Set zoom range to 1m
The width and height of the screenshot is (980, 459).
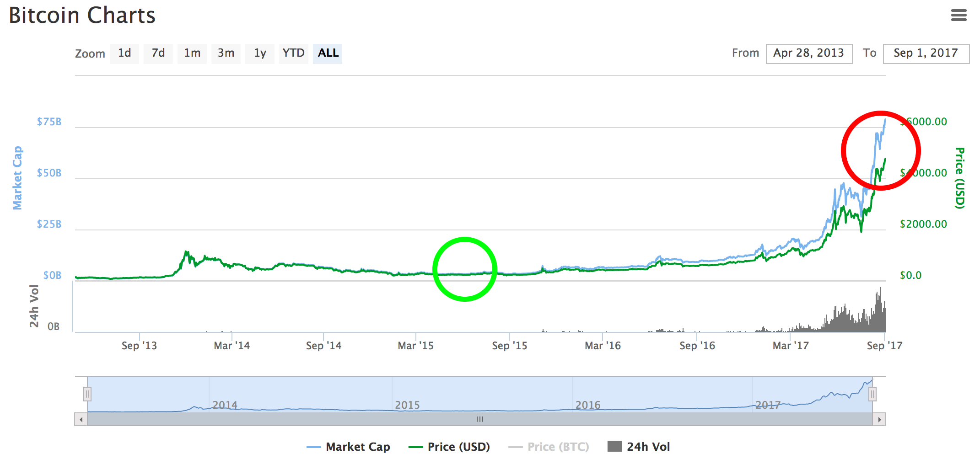192,53
